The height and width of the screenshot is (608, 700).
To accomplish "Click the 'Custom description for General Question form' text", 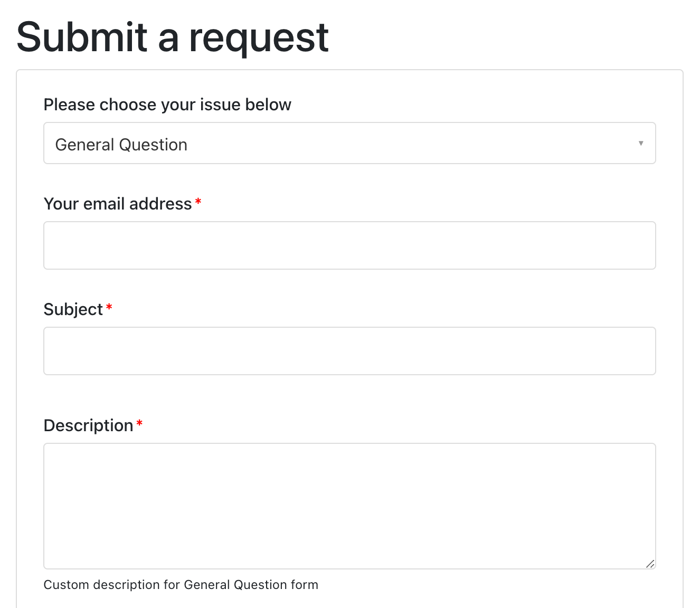I will coord(181,585).
